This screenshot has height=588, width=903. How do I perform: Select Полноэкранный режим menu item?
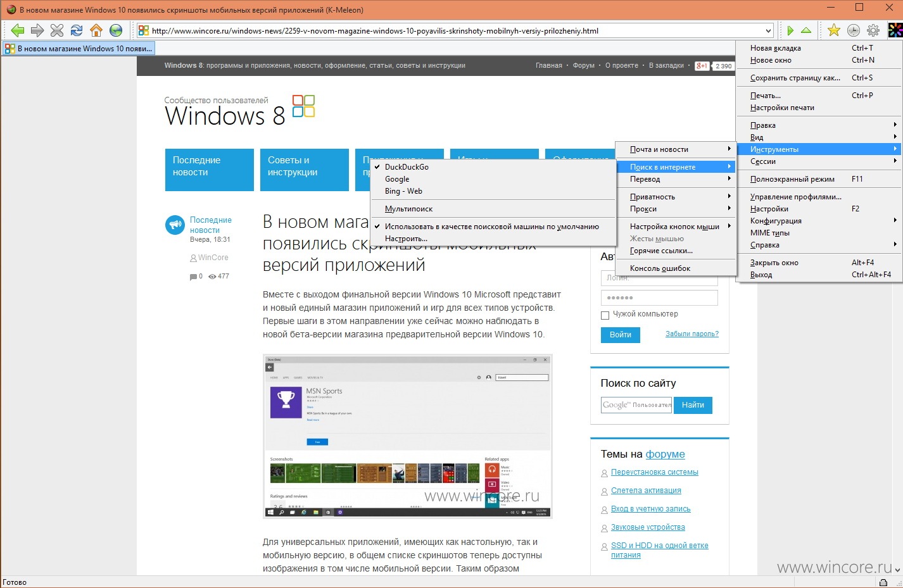coord(819,179)
